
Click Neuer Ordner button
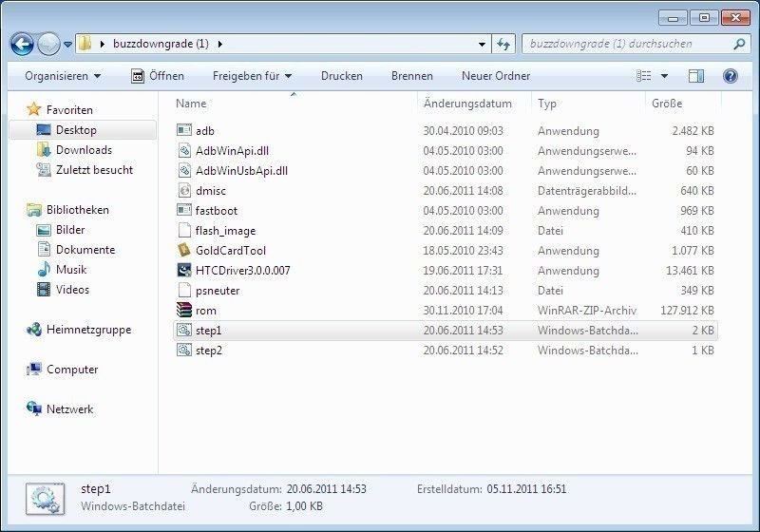pyautogui.click(x=496, y=76)
